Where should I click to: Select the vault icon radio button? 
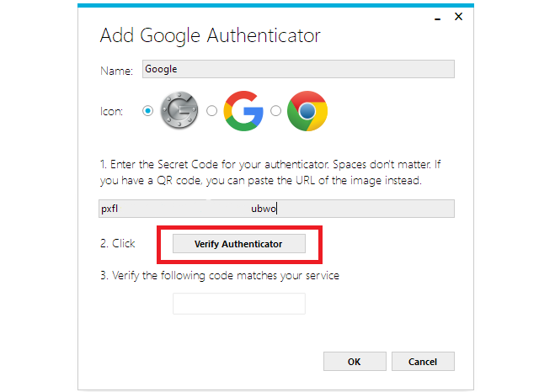click(x=148, y=111)
